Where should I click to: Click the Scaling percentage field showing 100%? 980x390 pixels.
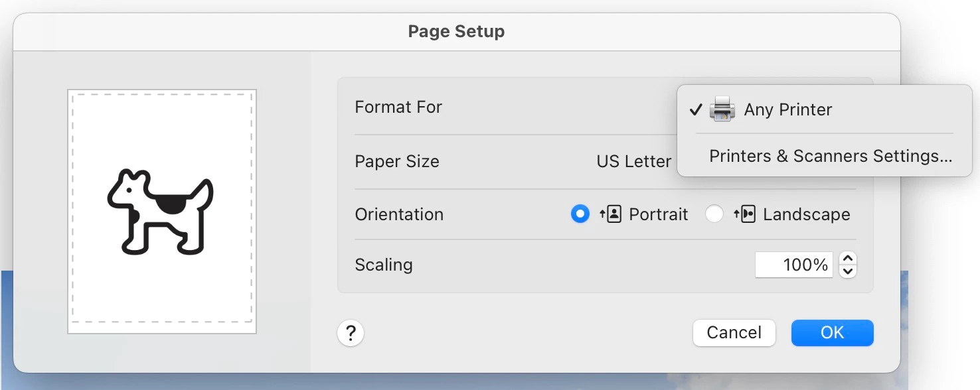coord(794,265)
